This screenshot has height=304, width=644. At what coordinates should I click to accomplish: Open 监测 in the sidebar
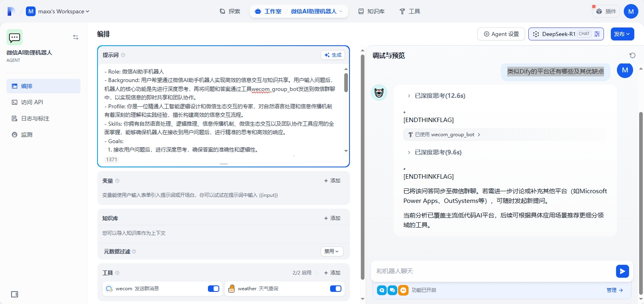43,135
